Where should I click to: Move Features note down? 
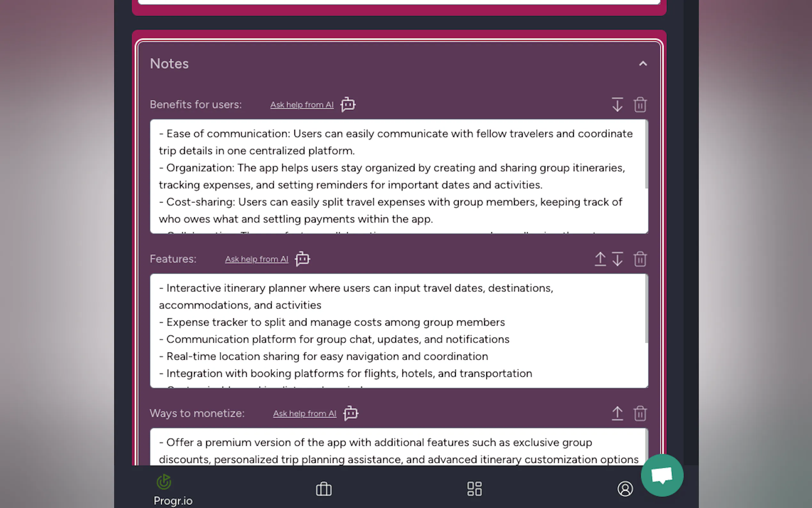(617, 259)
